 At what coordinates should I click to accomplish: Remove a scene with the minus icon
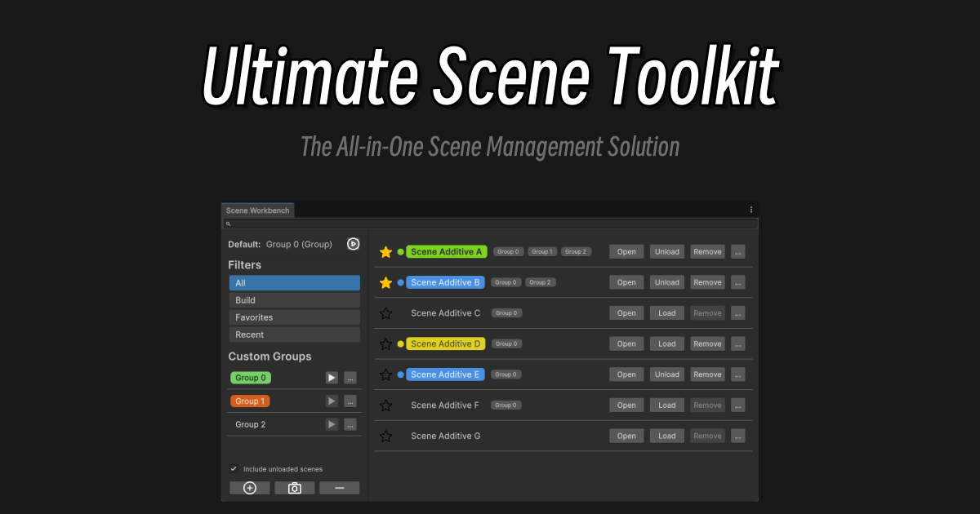(340, 487)
